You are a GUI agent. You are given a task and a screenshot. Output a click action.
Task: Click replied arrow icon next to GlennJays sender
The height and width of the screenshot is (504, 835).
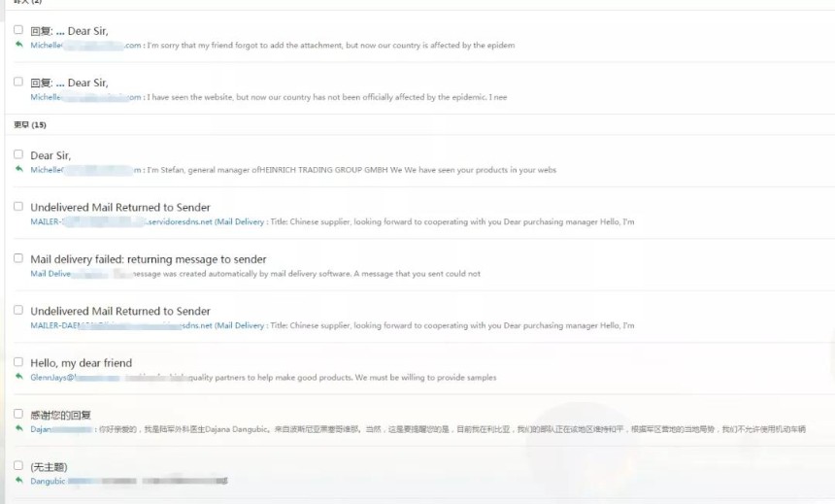tap(18, 377)
